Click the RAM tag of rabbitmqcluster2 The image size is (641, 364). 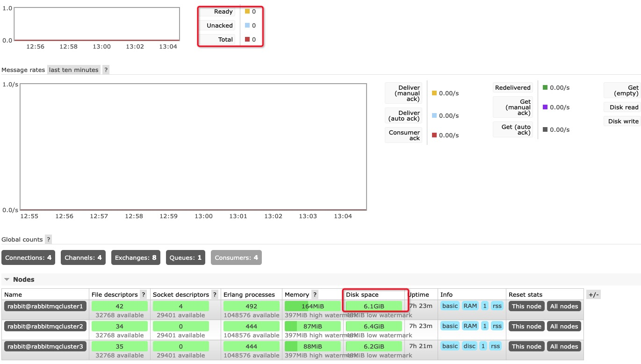(x=470, y=326)
